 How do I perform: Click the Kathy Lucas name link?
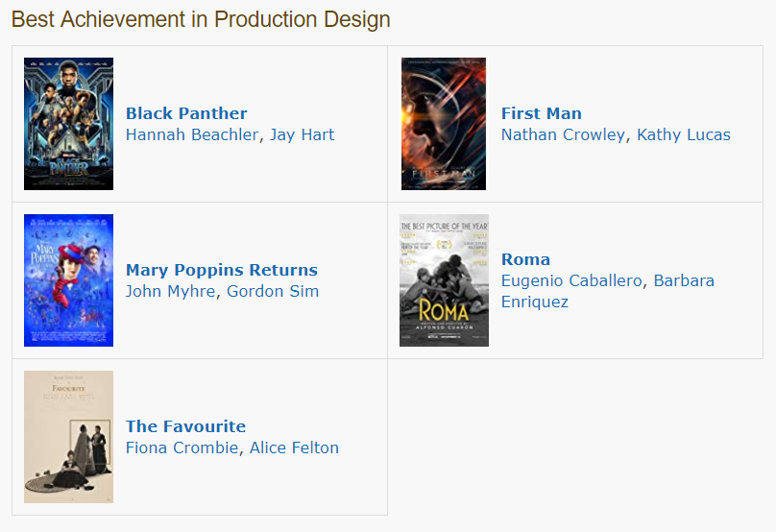tap(684, 134)
